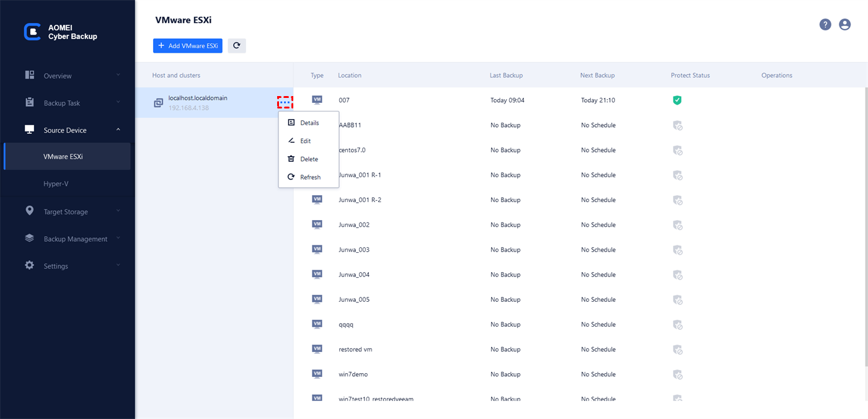The height and width of the screenshot is (419, 868).
Task: Select the VM named win7demo
Action: (353, 374)
